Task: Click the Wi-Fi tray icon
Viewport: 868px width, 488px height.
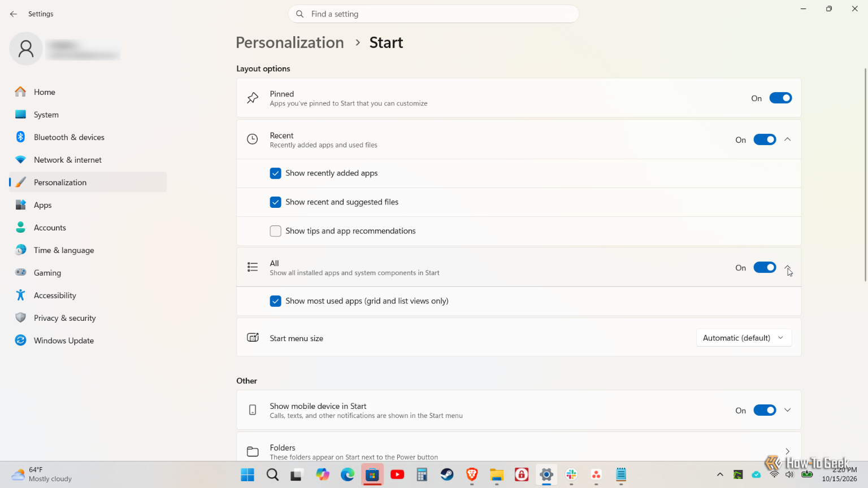Action: coord(774,474)
